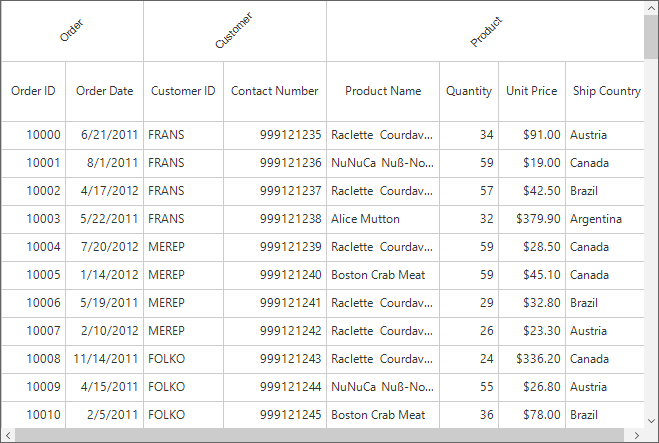Select the Product stacked header
Screen dimensions: 659x443
coord(485,31)
